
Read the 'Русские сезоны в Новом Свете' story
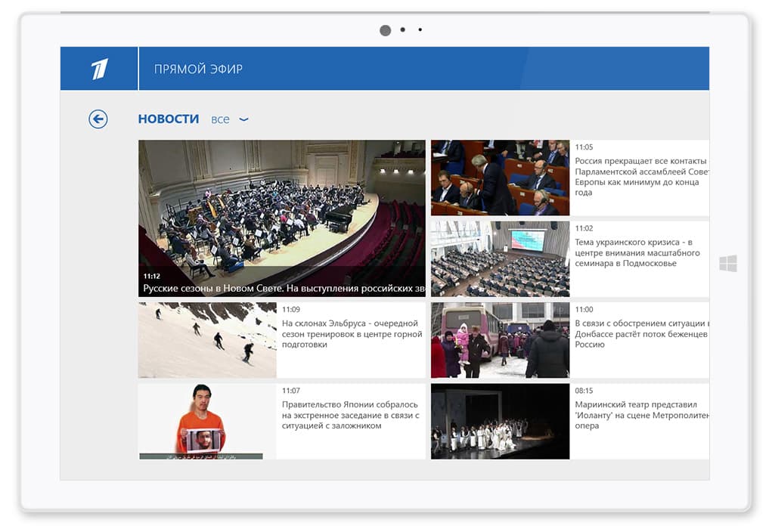click(x=284, y=288)
